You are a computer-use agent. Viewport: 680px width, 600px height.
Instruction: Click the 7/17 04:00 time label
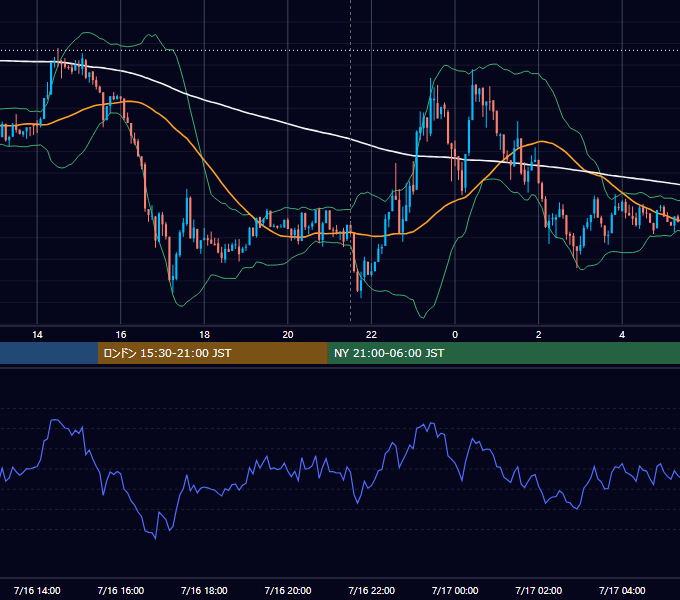(622, 590)
